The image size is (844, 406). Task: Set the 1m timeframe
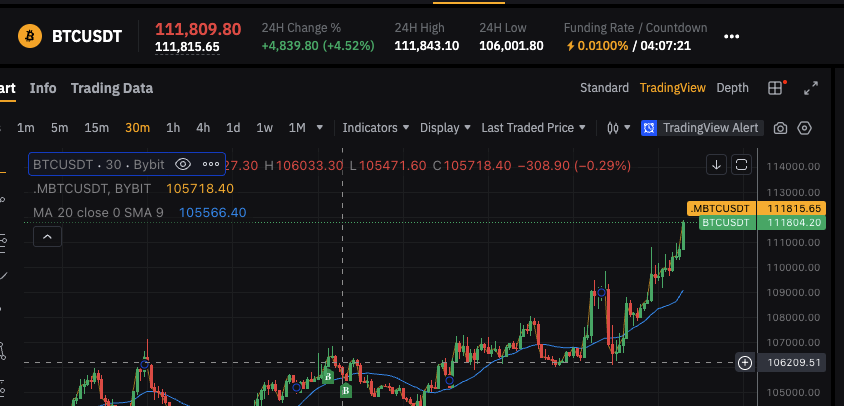25,128
